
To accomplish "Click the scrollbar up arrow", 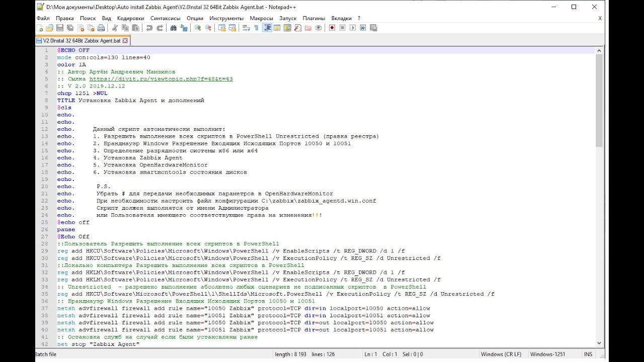I will 599,50.
